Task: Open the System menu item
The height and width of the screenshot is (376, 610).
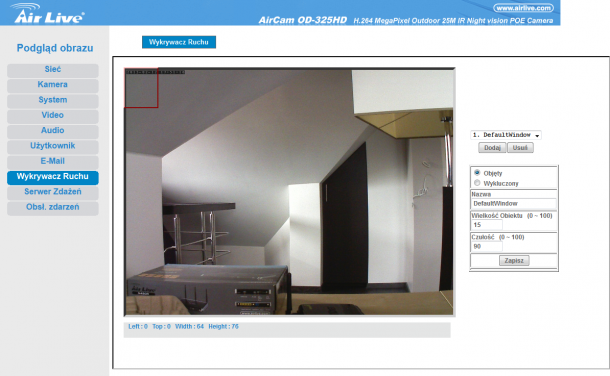Action: coord(53,100)
